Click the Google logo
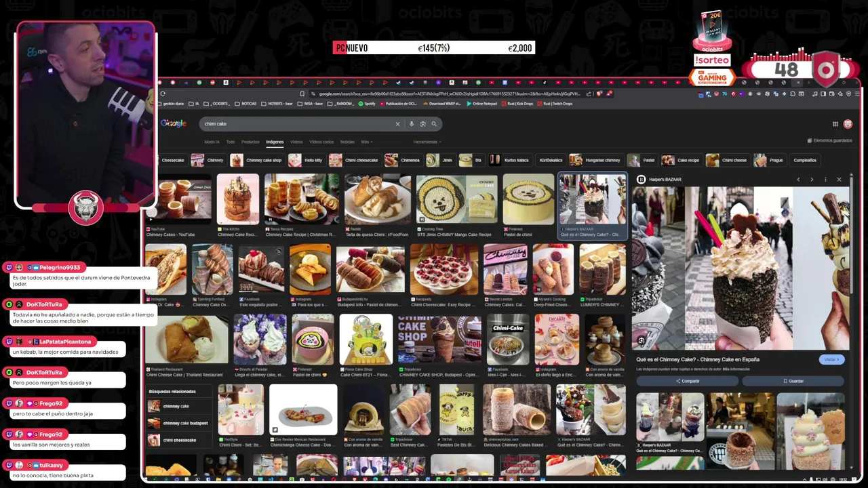Viewport: 868px width, 488px height. point(174,123)
